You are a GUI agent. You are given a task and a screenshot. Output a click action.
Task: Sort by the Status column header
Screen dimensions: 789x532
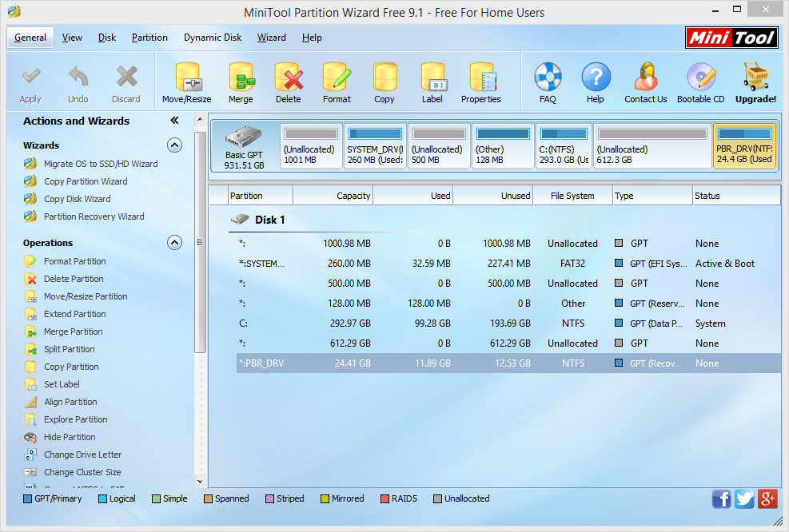[736, 196]
